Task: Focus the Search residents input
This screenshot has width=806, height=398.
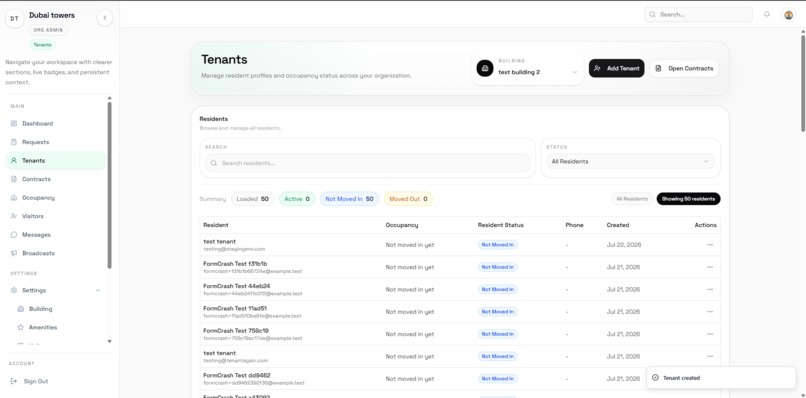Action: (x=368, y=163)
